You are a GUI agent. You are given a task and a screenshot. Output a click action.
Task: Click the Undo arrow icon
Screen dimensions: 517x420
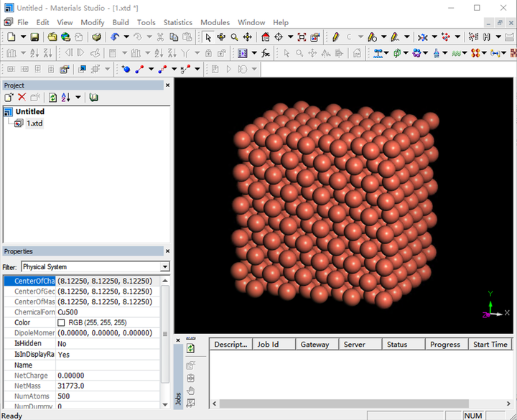click(x=115, y=37)
